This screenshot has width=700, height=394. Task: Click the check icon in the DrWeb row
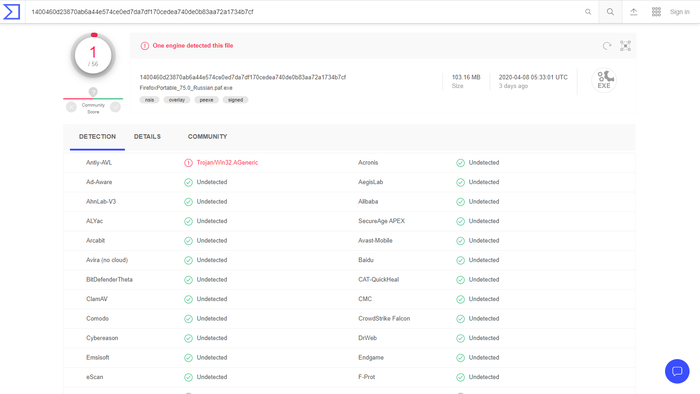(x=460, y=338)
